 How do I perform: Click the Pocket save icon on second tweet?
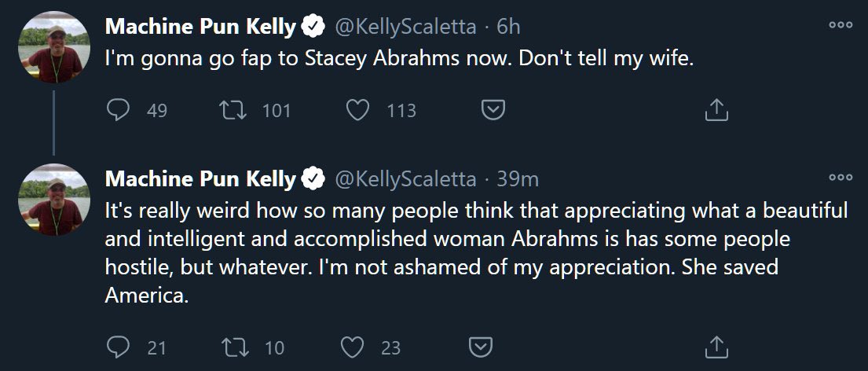click(480, 347)
